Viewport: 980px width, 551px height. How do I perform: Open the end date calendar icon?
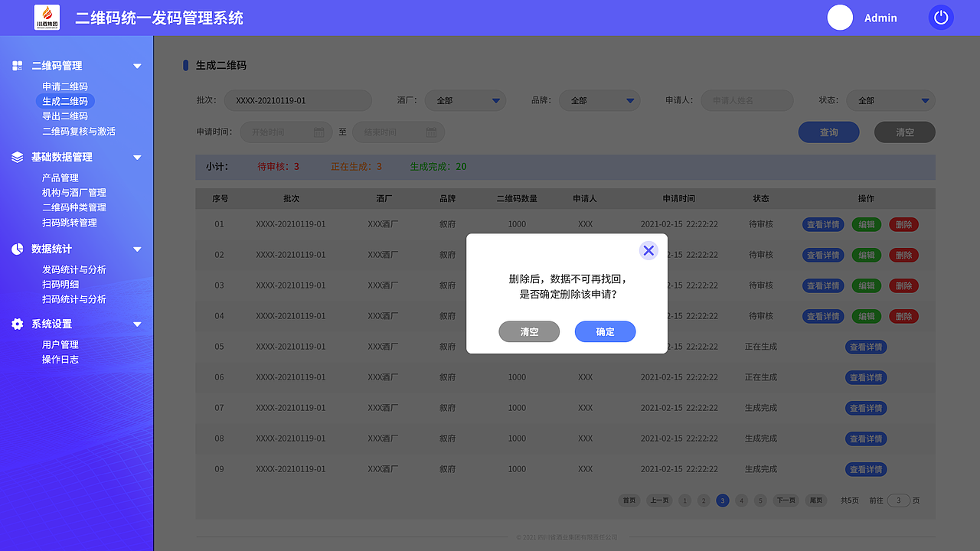coord(431,132)
